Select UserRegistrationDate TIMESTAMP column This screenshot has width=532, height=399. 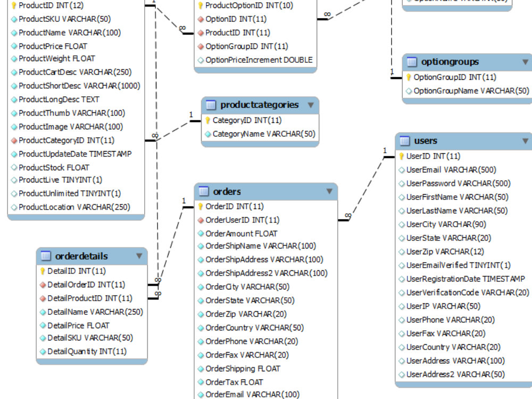point(465,279)
